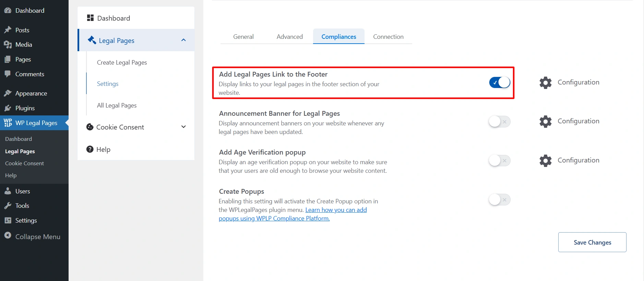
Task: Expand the Cookie Consent submenu chevron
Action: click(x=183, y=127)
